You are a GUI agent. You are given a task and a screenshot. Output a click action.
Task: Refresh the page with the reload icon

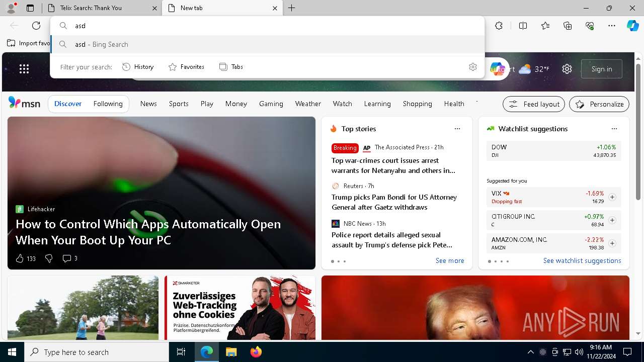(36, 26)
